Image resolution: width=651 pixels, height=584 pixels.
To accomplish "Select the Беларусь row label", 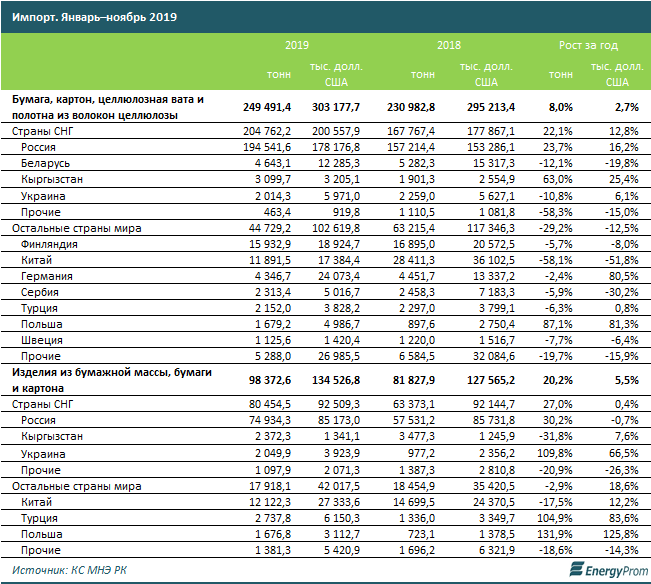I will [46, 163].
